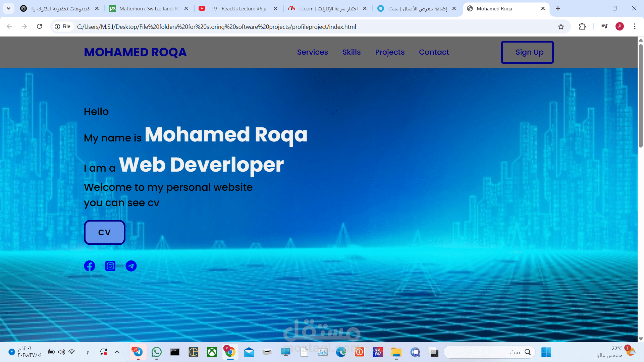Open the Instagram icon link
The width and height of the screenshot is (644, 362).
(110, 266)
